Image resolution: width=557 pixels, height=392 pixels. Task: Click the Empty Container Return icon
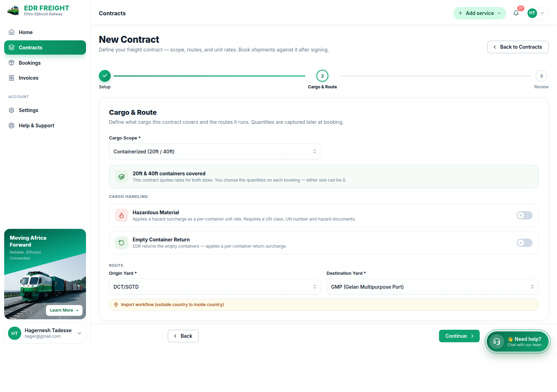pos(121,243)
